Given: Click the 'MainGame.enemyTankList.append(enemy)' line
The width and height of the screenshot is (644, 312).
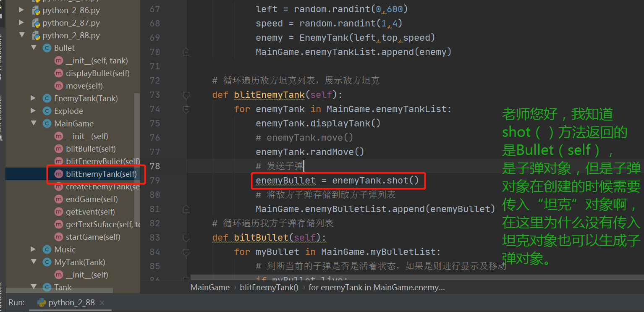Looking at the screenshot, I should (353, 52).
